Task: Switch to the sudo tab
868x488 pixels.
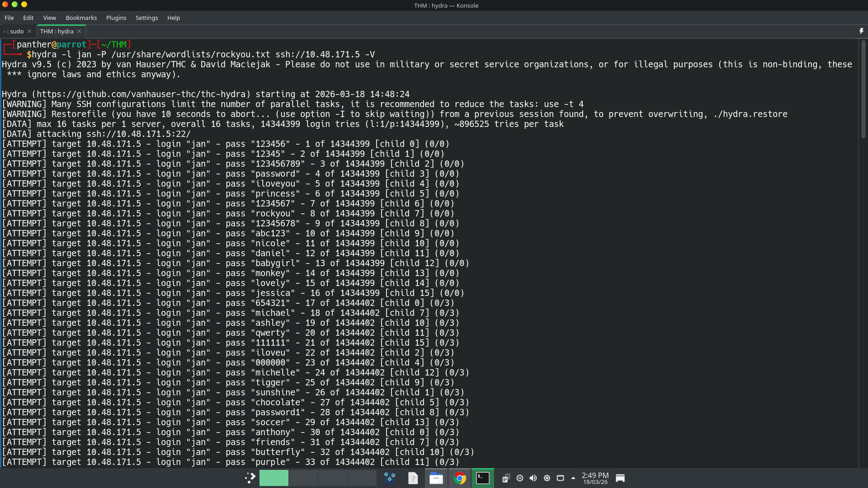Action: click(x=14, y=31)
